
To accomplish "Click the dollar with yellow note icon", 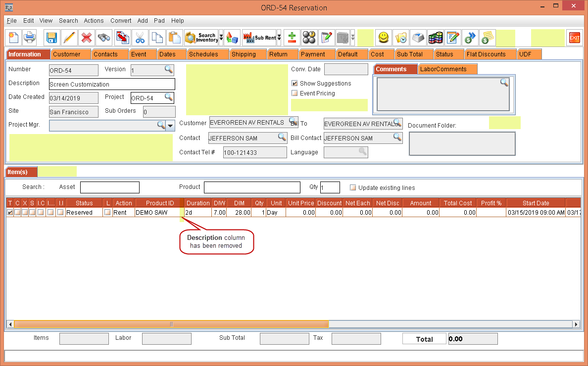I will (487, 38).
